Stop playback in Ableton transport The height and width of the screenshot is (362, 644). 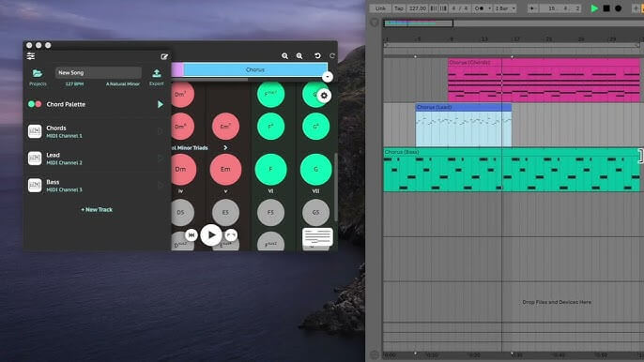tap(606, 8)
